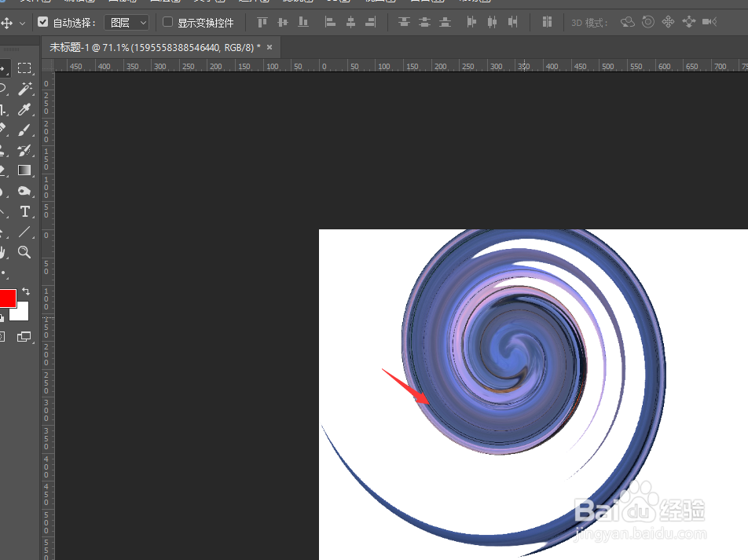Activate 3D camera zoom mode
The width and height of the screenshot is (748, 560).
coord(709,22)
